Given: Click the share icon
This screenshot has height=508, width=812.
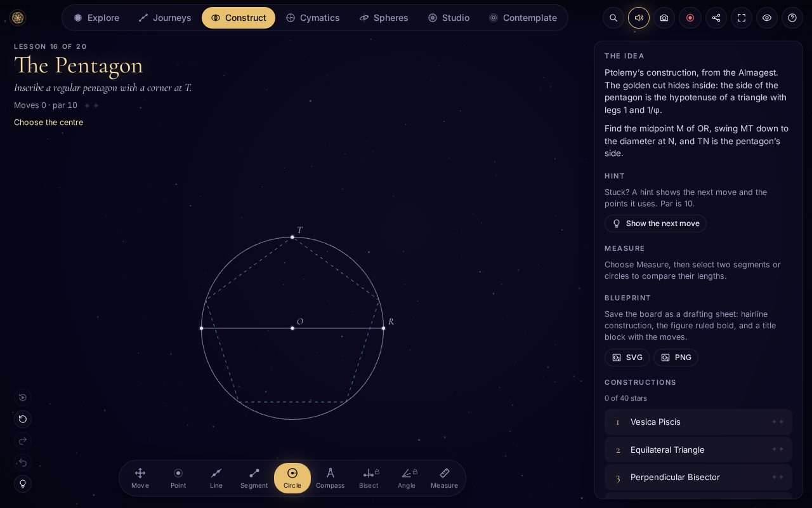Looking at the screenshot, I should tap(716, 18).
